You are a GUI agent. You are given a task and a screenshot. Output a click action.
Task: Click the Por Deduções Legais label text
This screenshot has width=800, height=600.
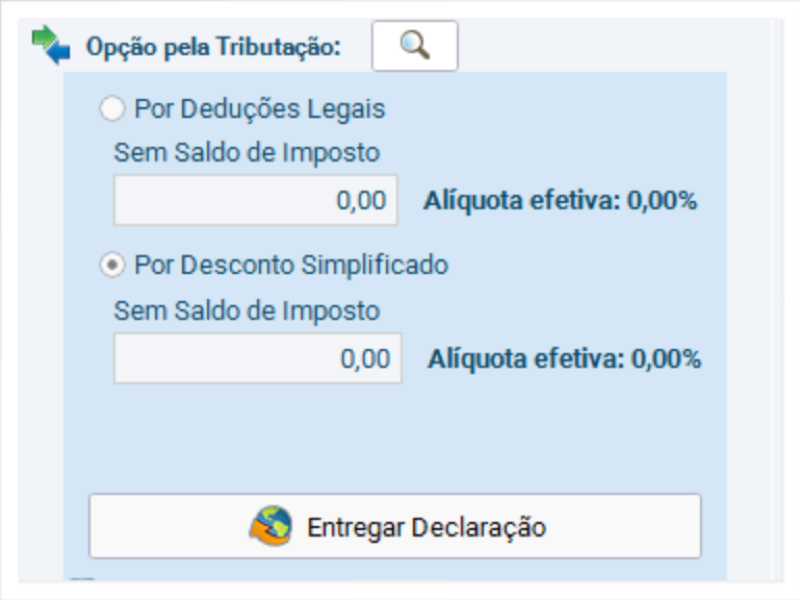tap(259, 109)
